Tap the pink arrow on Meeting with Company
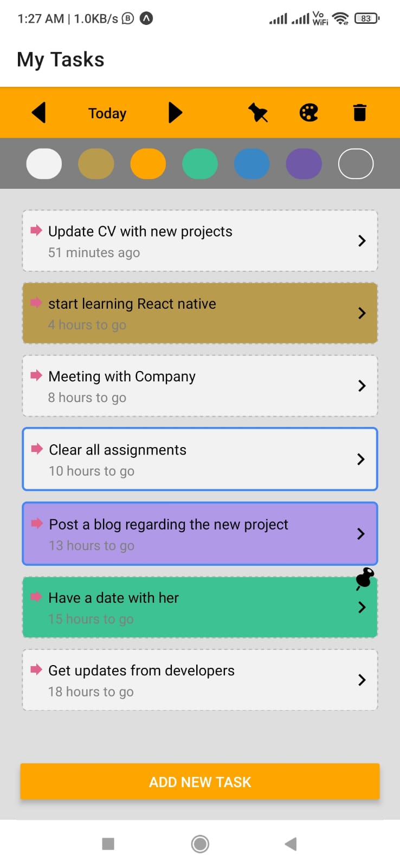 [x=36, y=376]
